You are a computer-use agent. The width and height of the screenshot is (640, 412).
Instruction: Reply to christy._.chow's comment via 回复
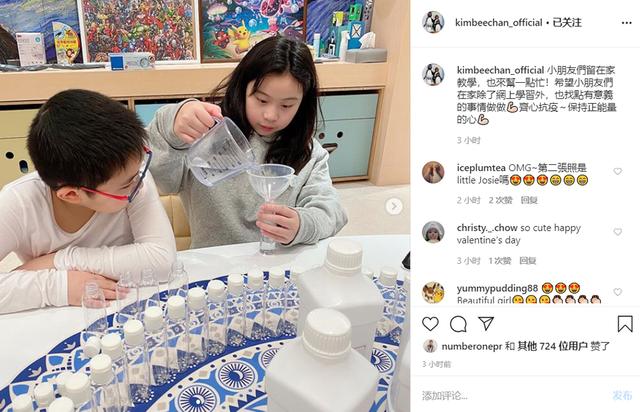528,261
